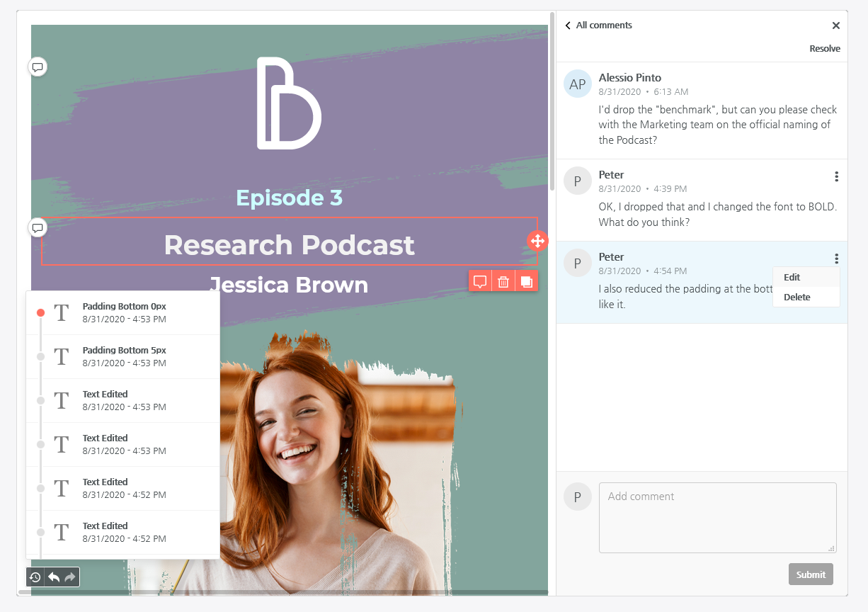Close the comments panel
868x612 pixels.
835,25
